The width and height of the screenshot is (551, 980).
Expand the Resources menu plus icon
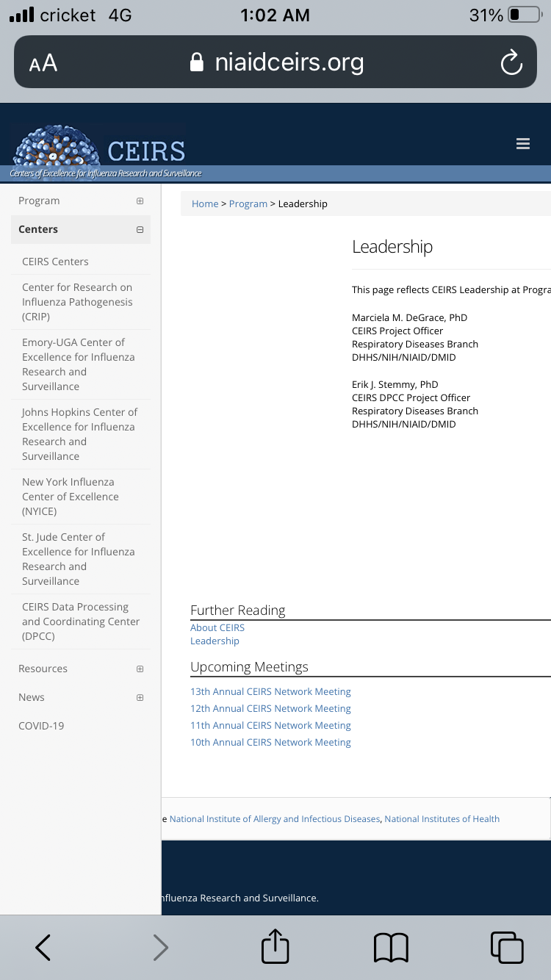(x=140, y=669)
